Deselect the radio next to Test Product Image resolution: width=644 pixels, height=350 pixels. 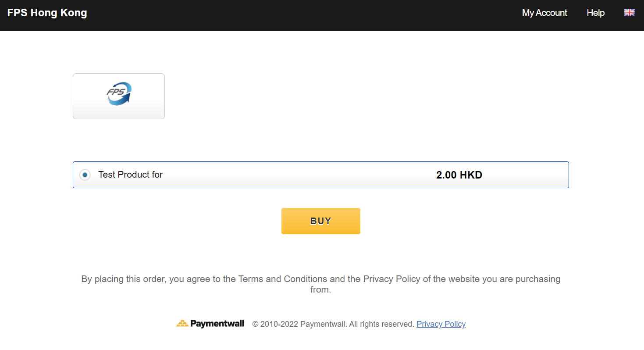(x=85, y=174)
